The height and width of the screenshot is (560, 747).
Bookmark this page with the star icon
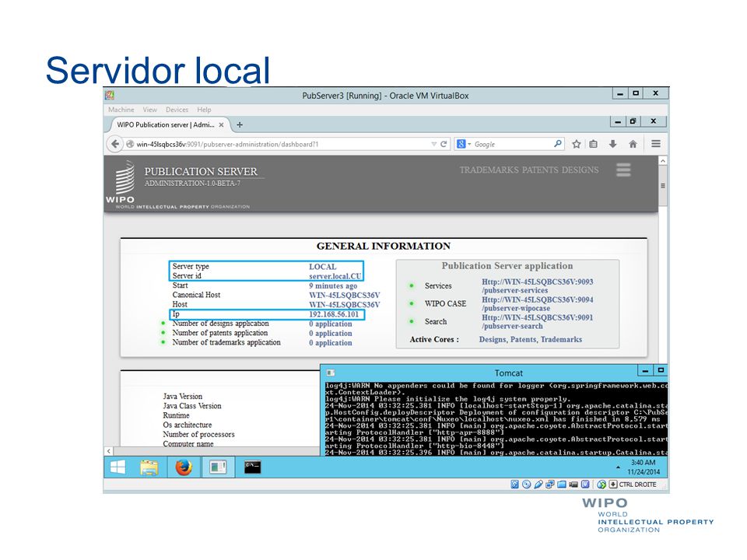[x=577, y=144]
